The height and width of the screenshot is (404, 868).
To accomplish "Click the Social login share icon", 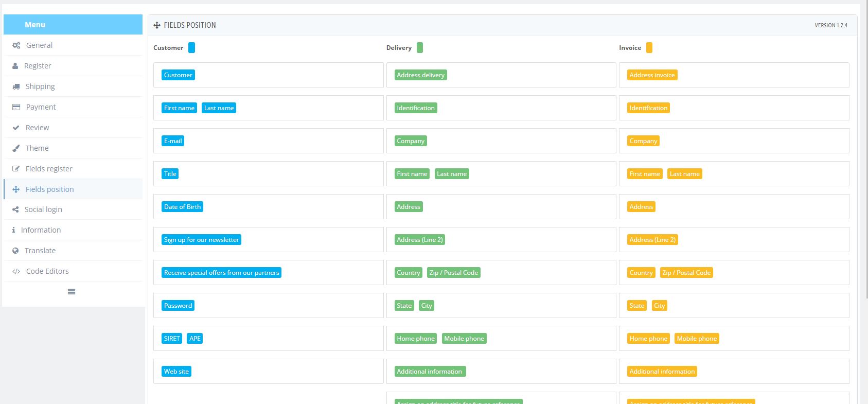I will 15,209.
